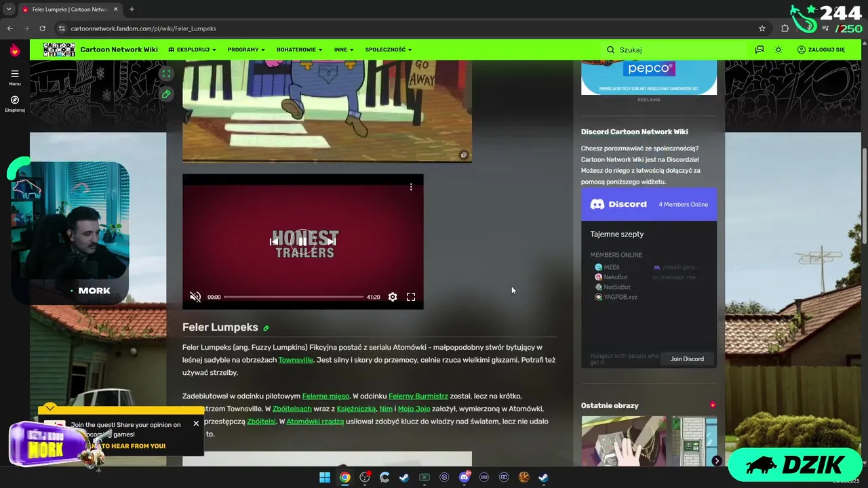Image resolution: width=868 pixels, height=488 pixels.
Task: Open the browser extensions puzzle icon
Action: click(785, 28)
